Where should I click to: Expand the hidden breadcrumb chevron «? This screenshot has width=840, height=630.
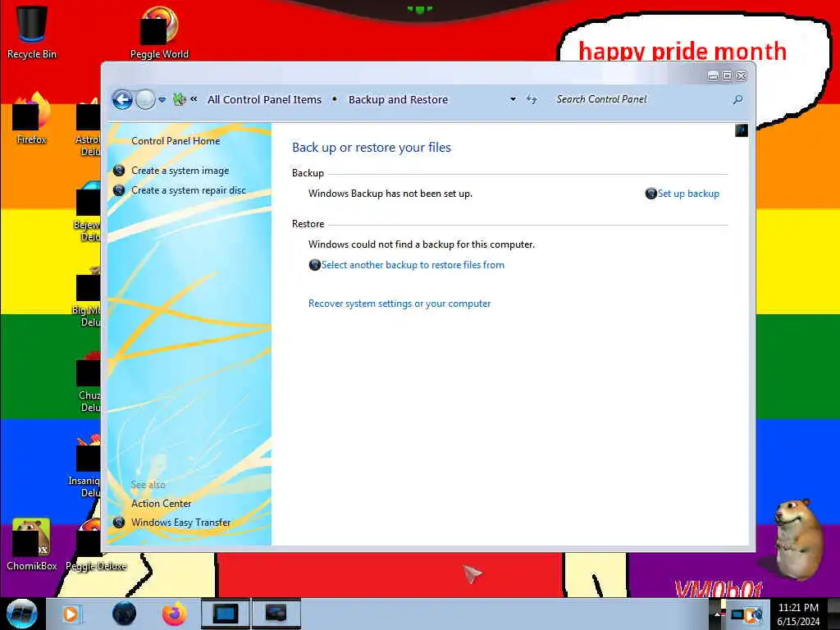coord(194,99)
